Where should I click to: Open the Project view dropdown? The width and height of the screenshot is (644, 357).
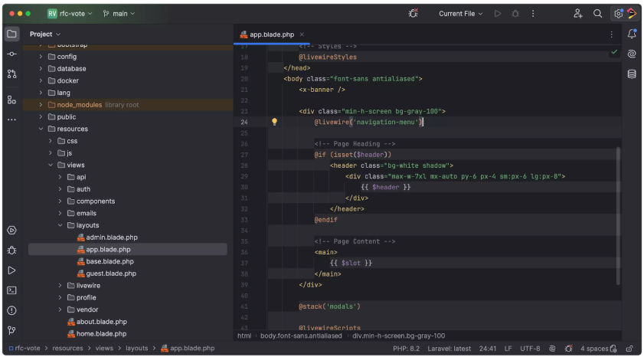[x=44, y=34]
